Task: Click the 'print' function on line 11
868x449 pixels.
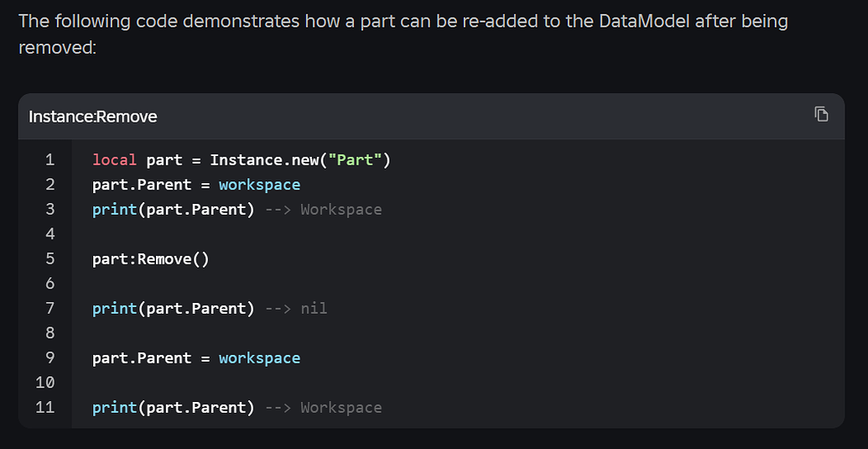Action: pyautogui.click(x=114, y=407)
